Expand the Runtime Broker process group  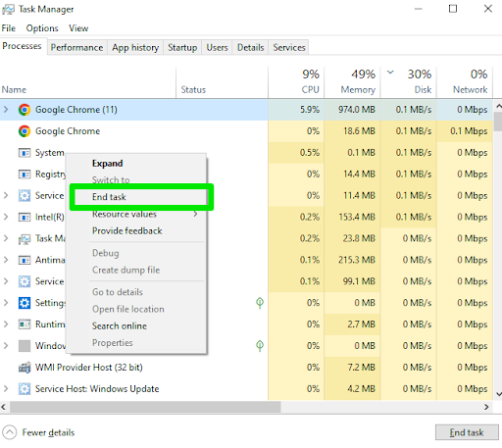click(x=6, y=324)
